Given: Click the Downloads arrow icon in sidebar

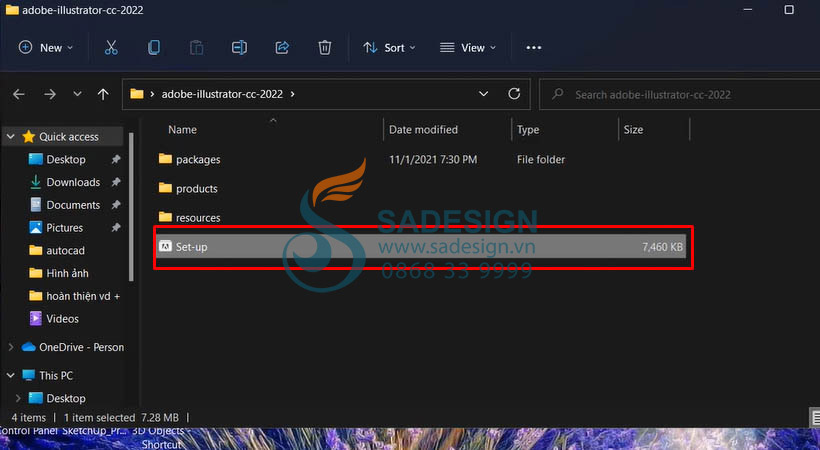Looking at the screenshot, I should [36, 182].
